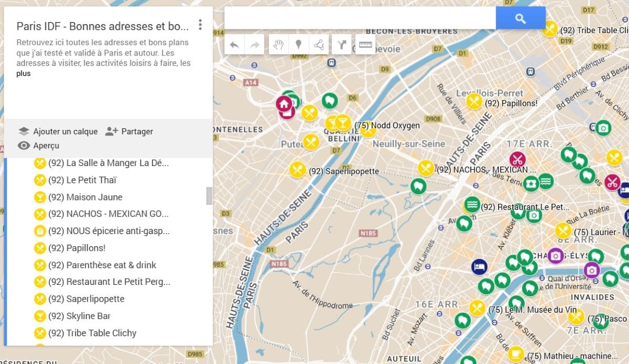Click Aperçu preview button
Screen dimensions: 629x364
[38, 146]
